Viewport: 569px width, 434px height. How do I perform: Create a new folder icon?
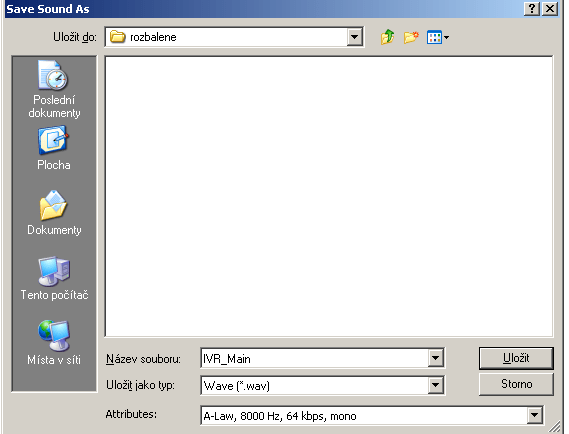pyautogui.click(x=411, y=37)
